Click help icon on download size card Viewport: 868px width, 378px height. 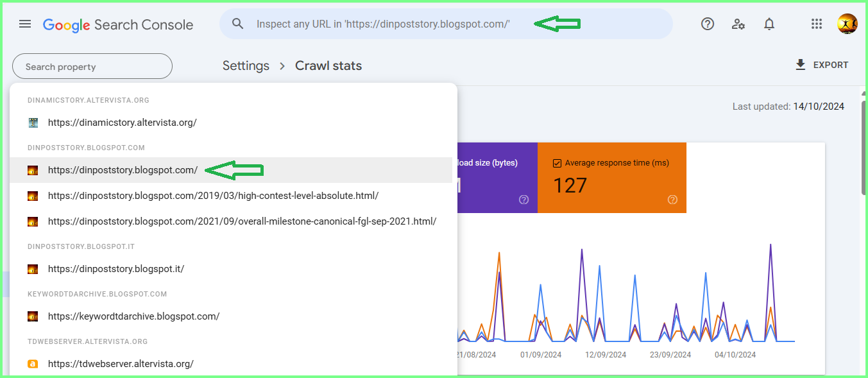click(523, 200)
